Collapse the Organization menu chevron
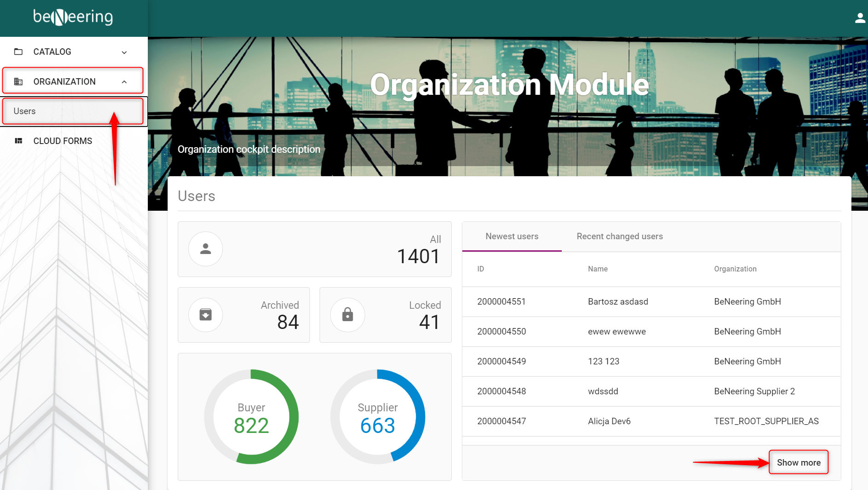The width and height of the screenshot is (868, 490). [x=124, y=82]
